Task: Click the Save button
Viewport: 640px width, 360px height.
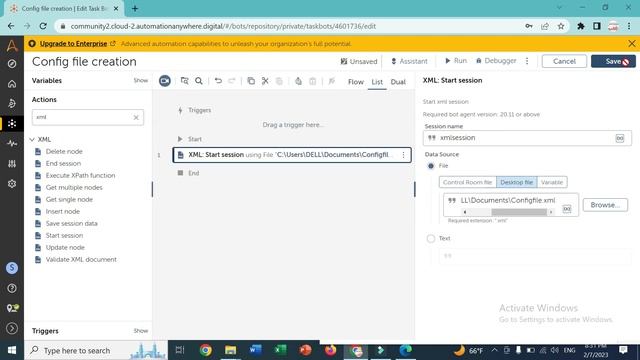Action: pos(613,61)
